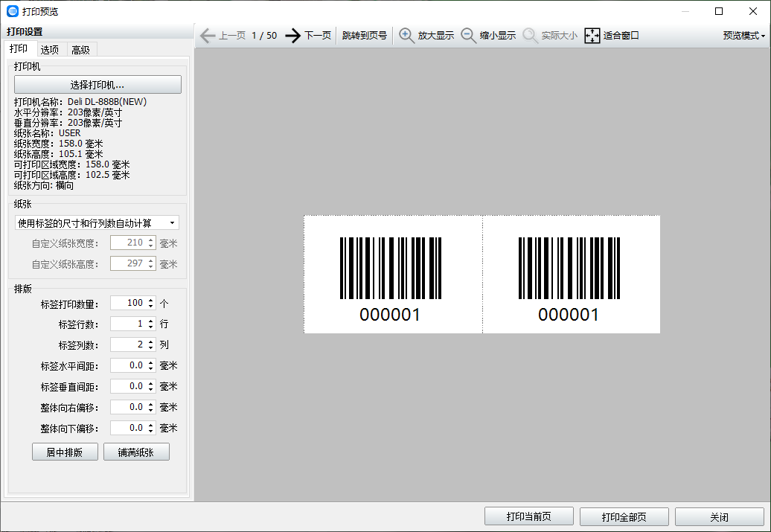The height and width of the screenshot is (532, 771).
Task: Click 打印当前页 to print current page
Action: pos(528,517)
